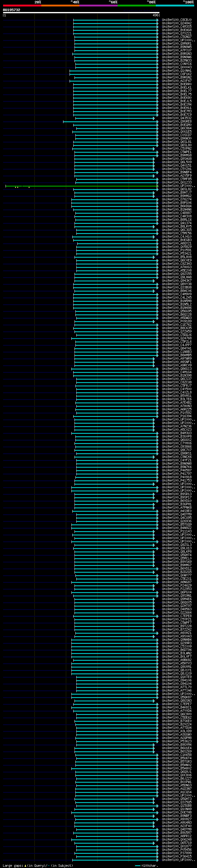Select hit UniRef100_B0EJL5
197x868 pixels.
177,101
